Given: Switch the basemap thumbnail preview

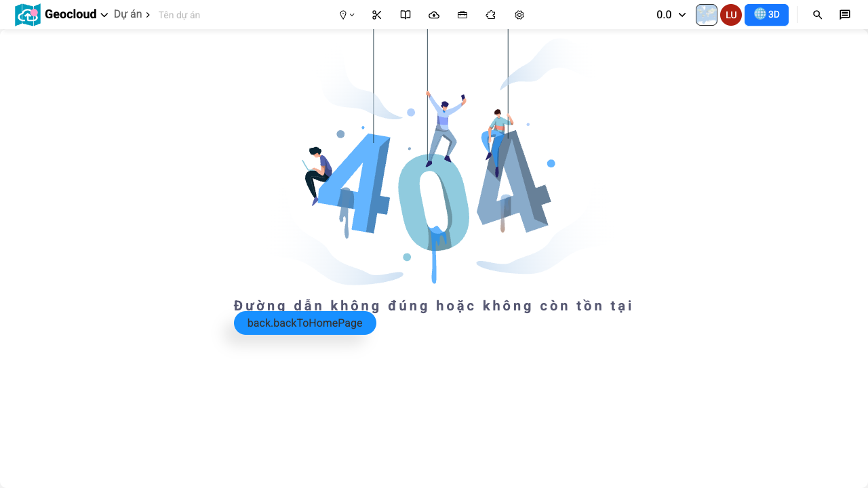Looking at the screenshot, I should [706, 14].
